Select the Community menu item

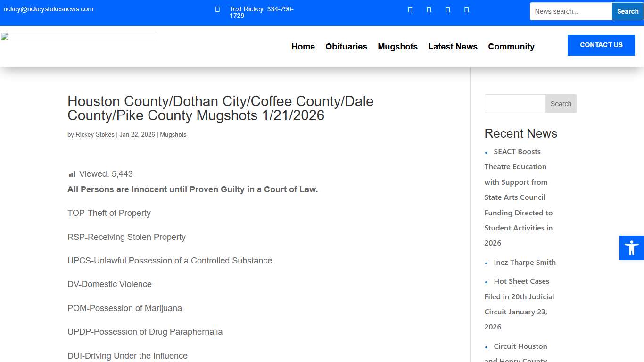coord(511,47)
